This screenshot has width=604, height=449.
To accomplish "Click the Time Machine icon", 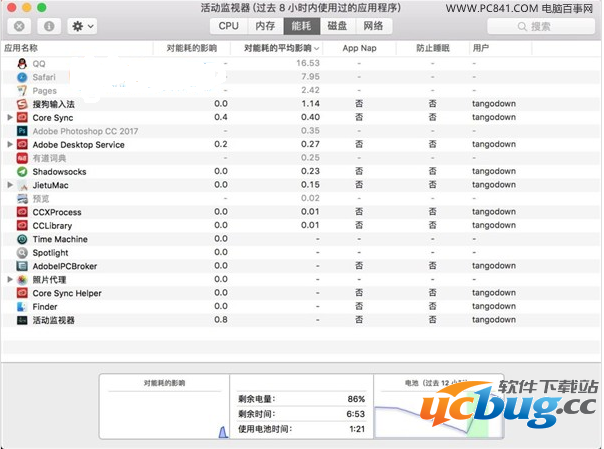I will (22, 239).
